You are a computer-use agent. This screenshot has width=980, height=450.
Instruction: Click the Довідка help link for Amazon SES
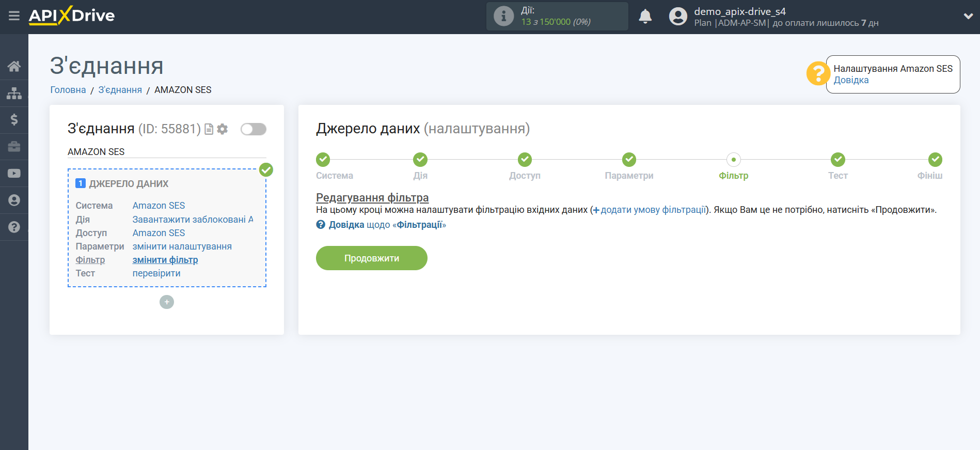click(851, 80)
